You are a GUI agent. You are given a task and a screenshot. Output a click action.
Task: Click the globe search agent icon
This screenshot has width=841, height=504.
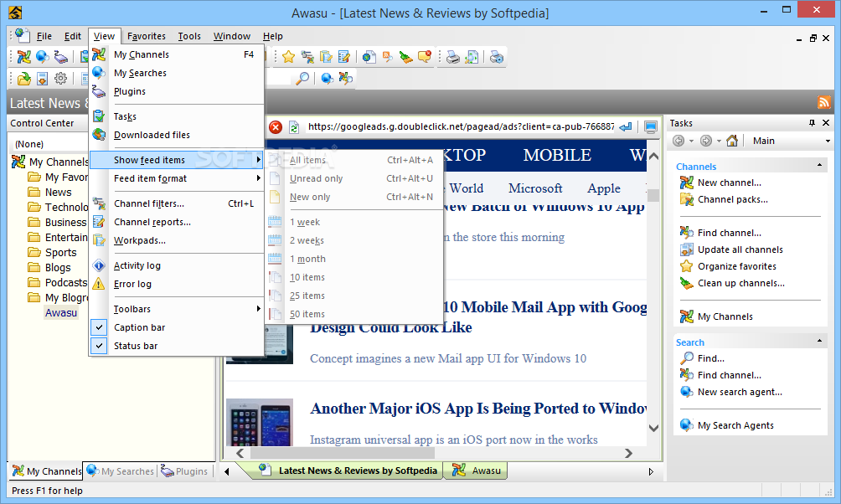tap(328, 79)
